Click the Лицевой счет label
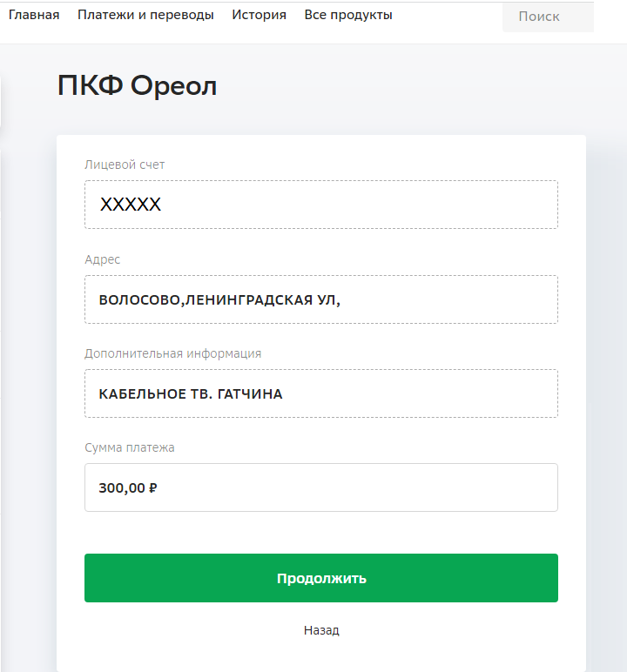The width and height of the screenshot is (627, 672). (125, 165)
